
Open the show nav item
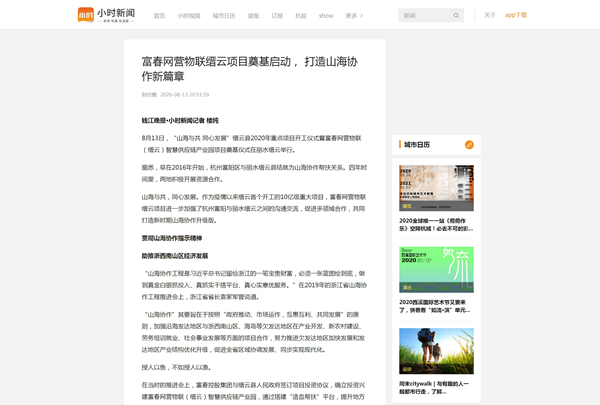326,16
